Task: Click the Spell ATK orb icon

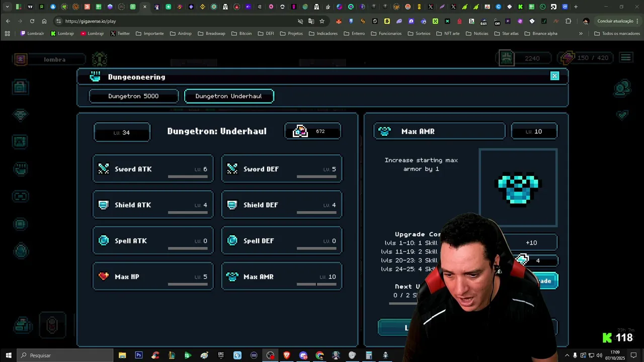Action: (104, 241)
